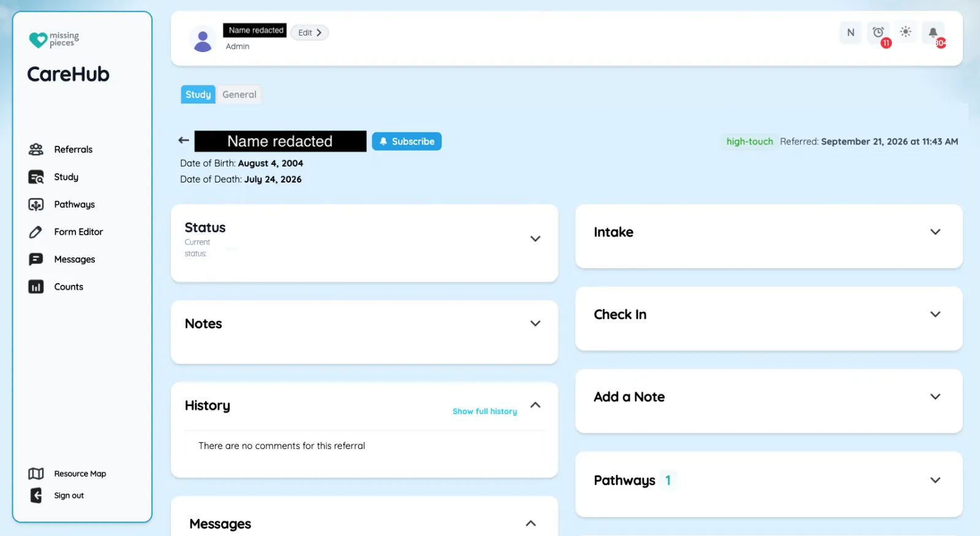The image size is (980, 536).
Task: Go to Form Editor in the sidebar
Action: point(78,232)
